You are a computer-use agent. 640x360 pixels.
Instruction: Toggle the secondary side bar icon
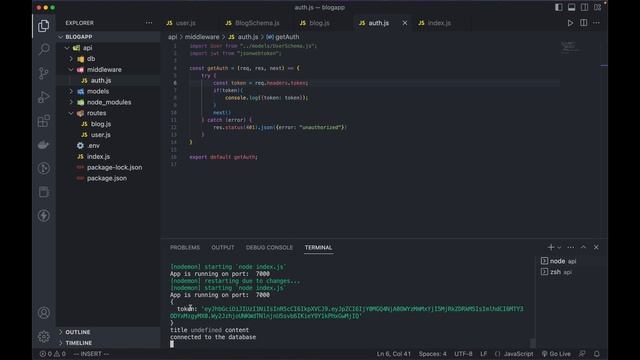pos(584,7)
